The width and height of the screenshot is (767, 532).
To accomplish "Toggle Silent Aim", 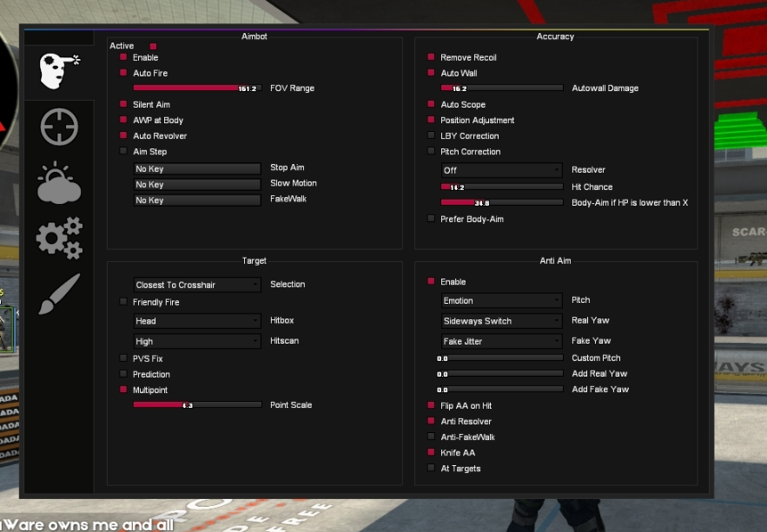I will (122, 104).
